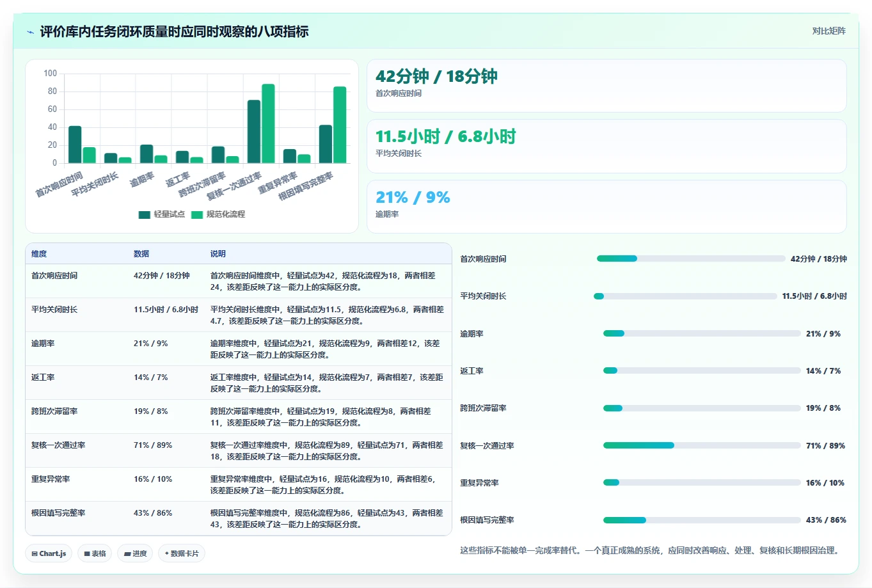Click the 维度 column header

(39, 254)
